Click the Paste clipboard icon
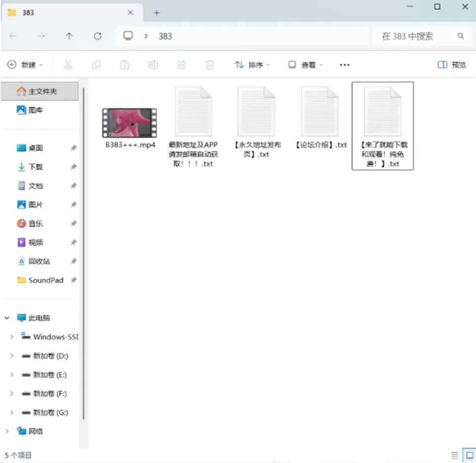 (124, 65)
